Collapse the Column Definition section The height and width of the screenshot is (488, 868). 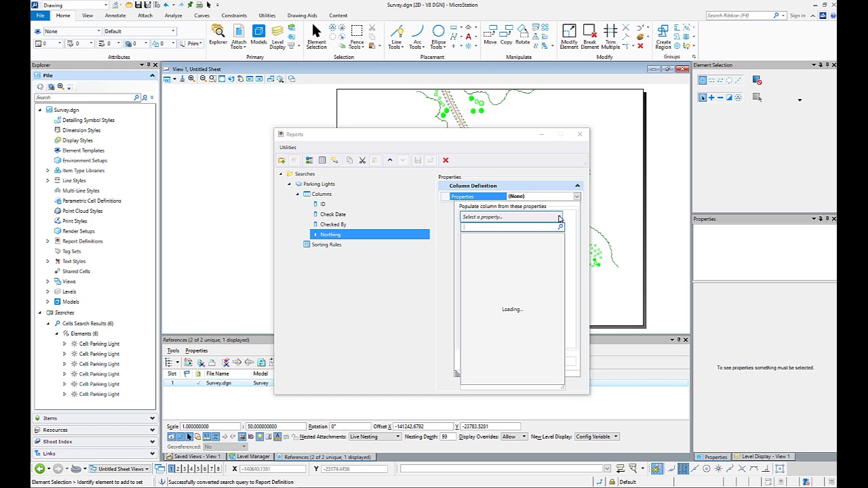click(x=577, y=186)
